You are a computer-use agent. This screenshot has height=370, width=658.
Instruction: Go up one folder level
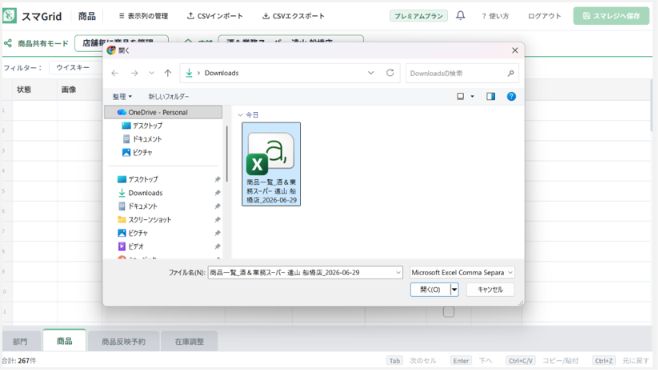click(168, 73)
